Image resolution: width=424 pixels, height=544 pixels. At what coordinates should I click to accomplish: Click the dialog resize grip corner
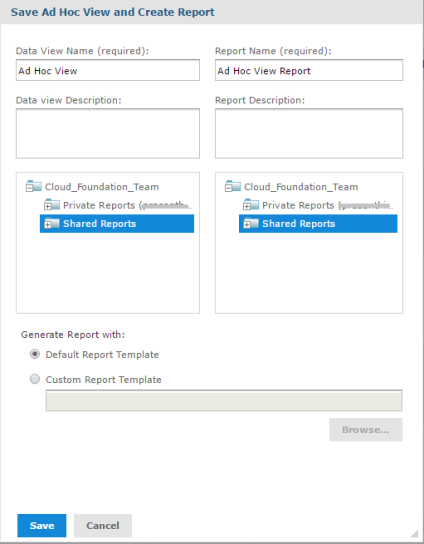[415, 534]
